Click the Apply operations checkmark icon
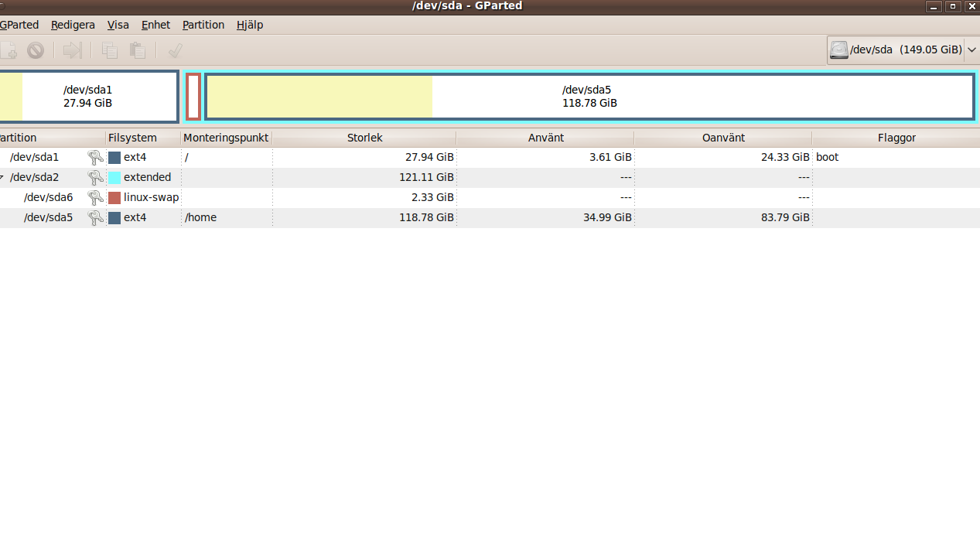The height and width of the screenshot is (556, 980). [x=176, y=50]
